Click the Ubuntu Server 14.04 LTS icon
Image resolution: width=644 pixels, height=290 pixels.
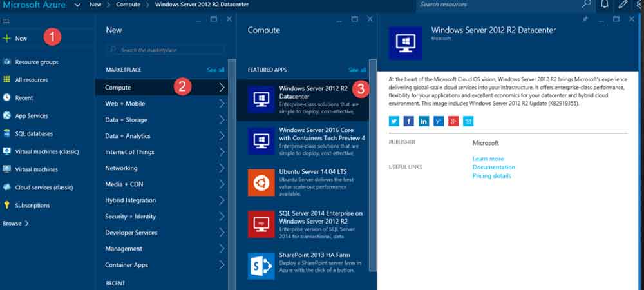261,182
